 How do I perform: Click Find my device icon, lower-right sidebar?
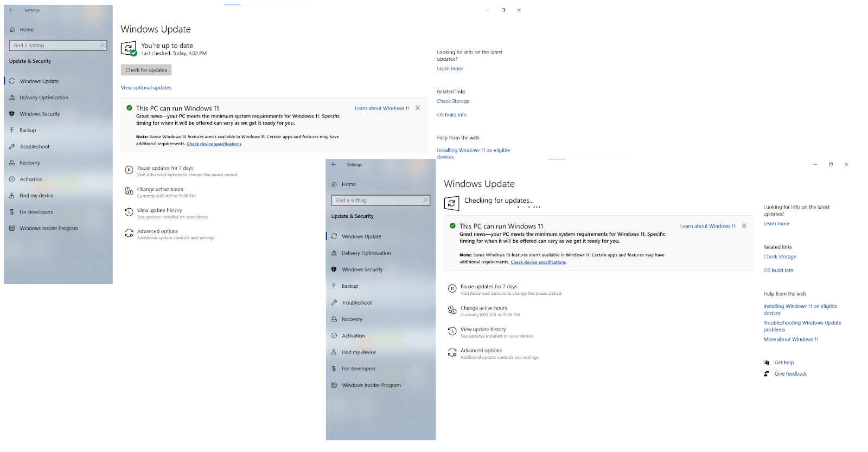(x=334, y=352)
